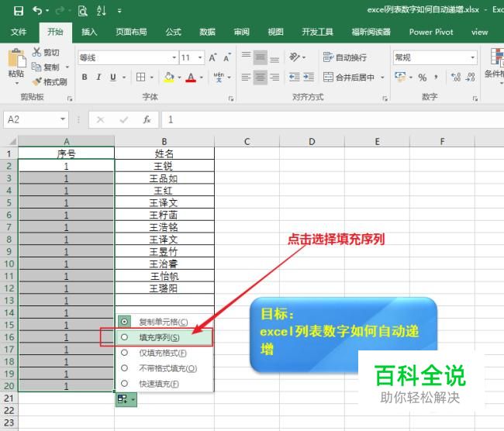Increase indent icon
504x431 pixels.
[309, 78]
